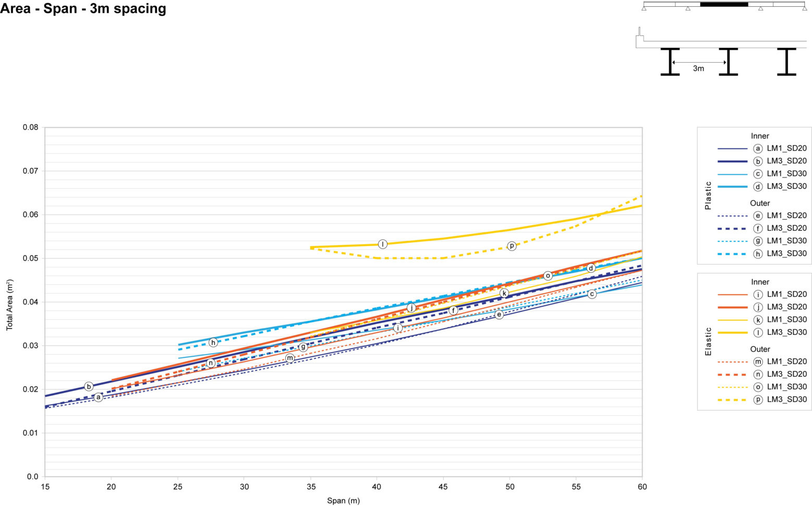
Task: Select the 50 tick label on the x-axis
Action: [x=510, y=487]
